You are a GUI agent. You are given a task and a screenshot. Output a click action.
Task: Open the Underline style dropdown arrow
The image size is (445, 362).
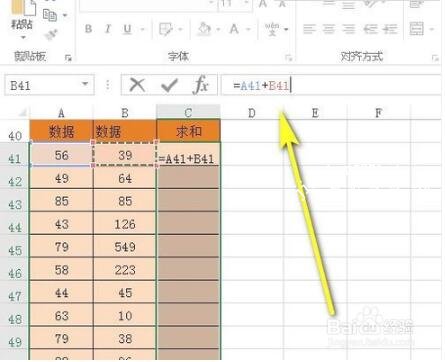(x=143, y=30)
